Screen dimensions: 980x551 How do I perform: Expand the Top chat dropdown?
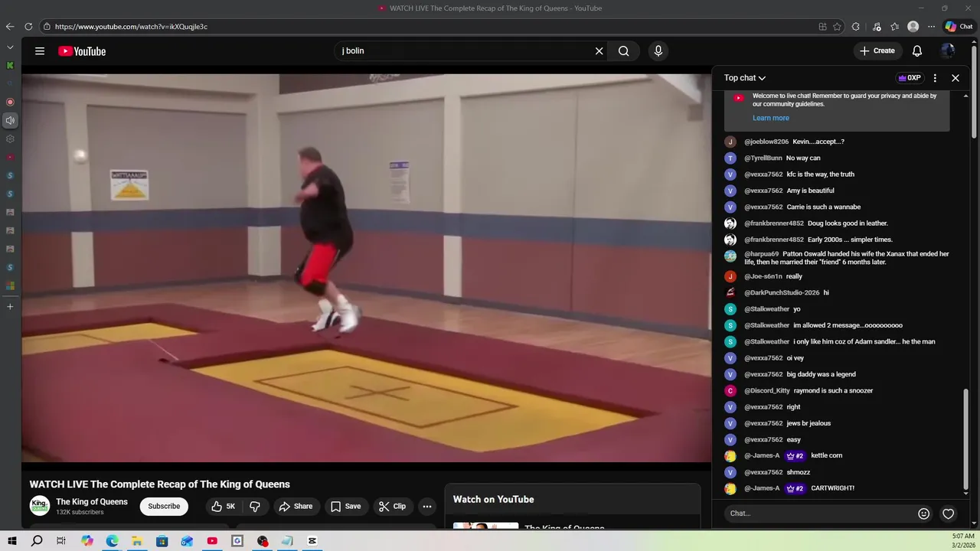tap(745, 78)
